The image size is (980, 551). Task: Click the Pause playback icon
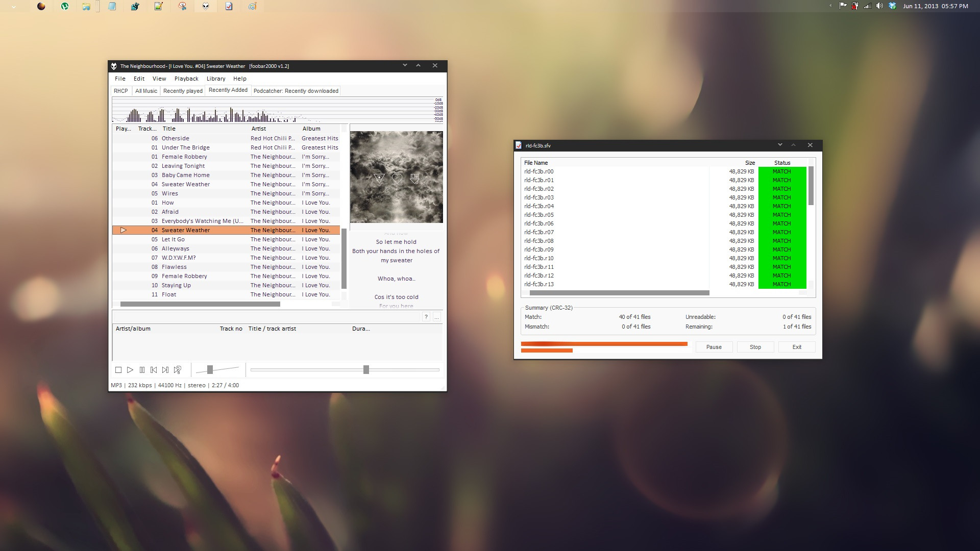(x=142, y=370)
